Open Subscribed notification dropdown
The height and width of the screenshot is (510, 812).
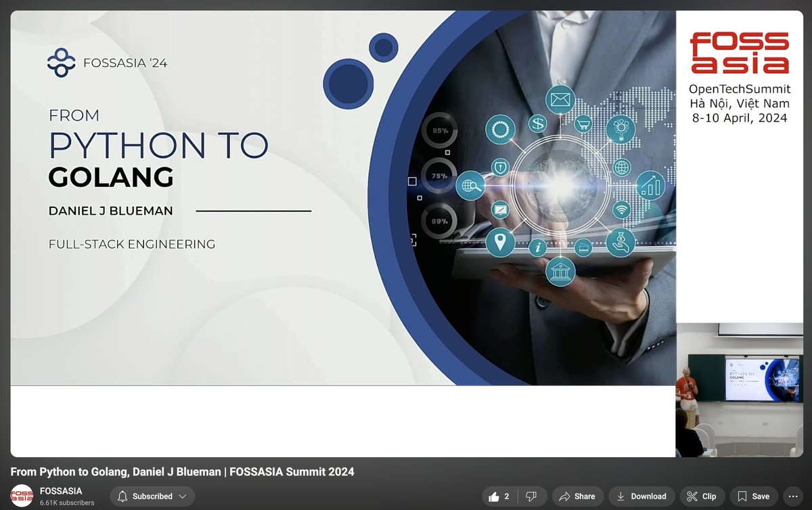152,496
